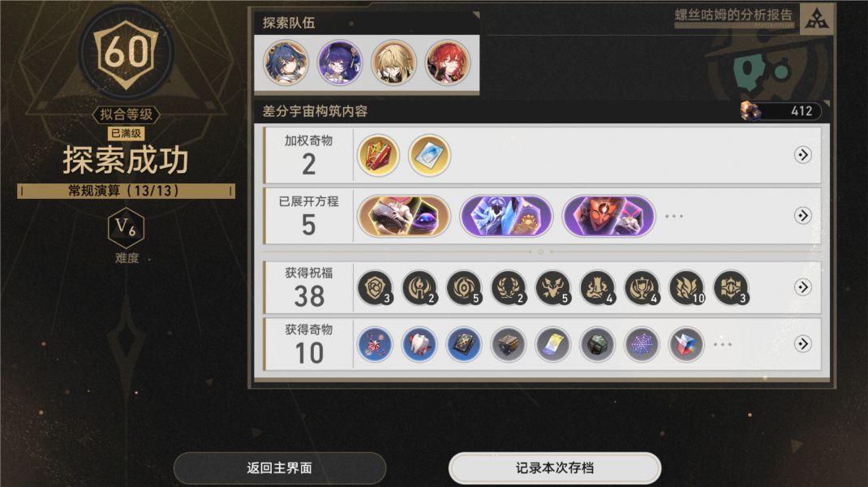
Task: Click the blessing path icon with count 10
Action: pos(688,289)
